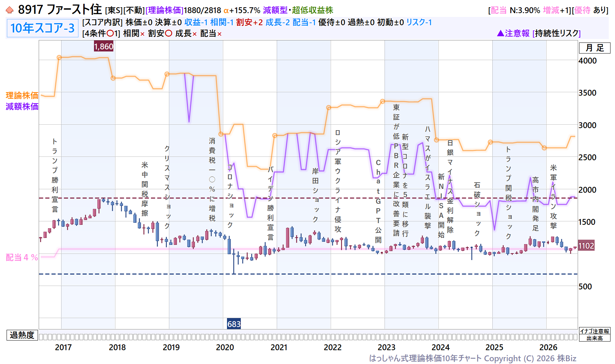This screenshot has height=364, width=615.
Task: Click the リスク-1 score item
Action: click(419, 22)
